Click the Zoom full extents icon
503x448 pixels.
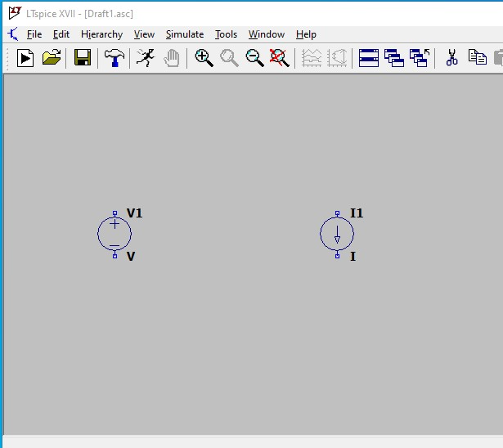[x=280, y=58]
